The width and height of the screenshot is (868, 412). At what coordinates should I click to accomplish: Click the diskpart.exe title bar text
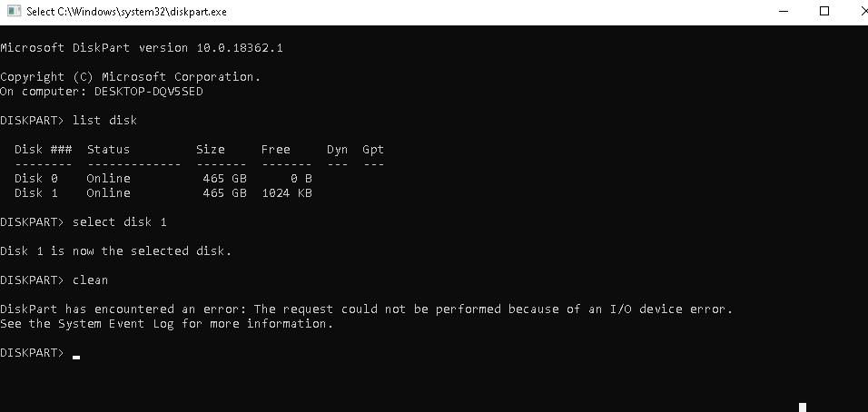coord(126,12)
